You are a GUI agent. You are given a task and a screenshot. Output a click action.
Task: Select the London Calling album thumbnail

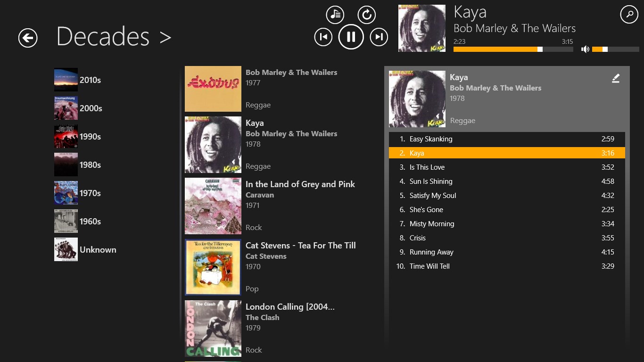(213, 329)
